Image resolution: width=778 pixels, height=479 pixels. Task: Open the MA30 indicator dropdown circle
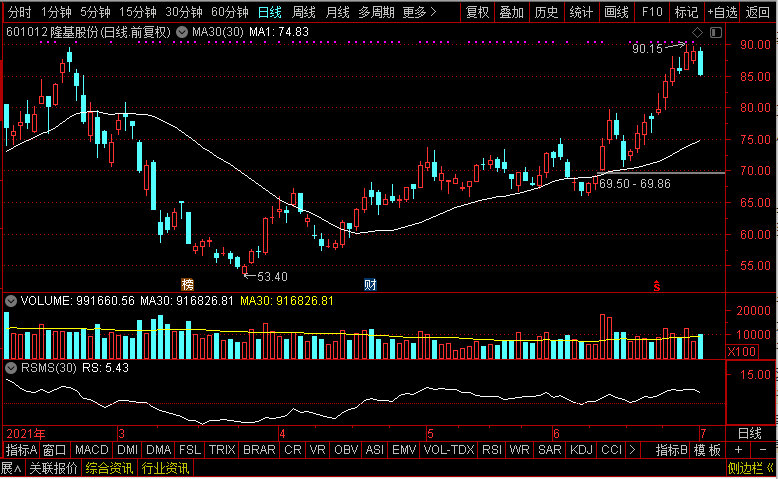[x=182, y=32]
